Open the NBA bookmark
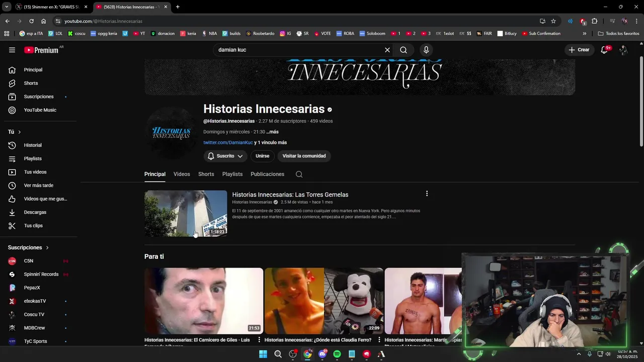644x362 pixels. tap(209, 34)
